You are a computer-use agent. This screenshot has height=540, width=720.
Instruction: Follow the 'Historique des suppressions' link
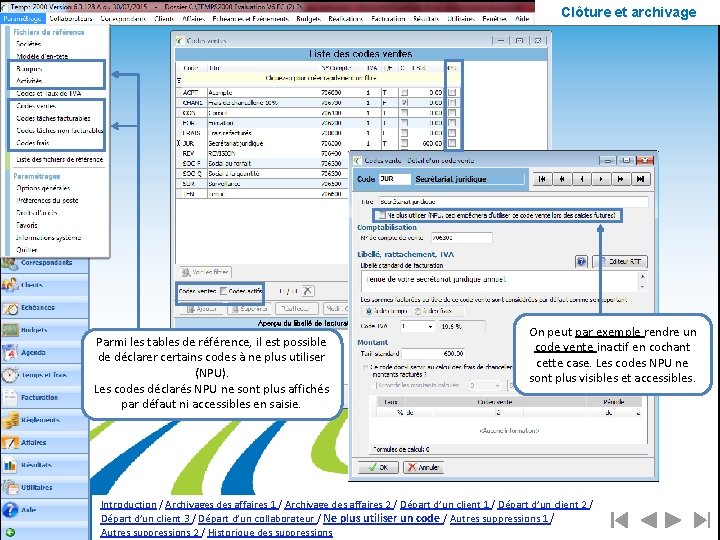(x=270, y=533)
